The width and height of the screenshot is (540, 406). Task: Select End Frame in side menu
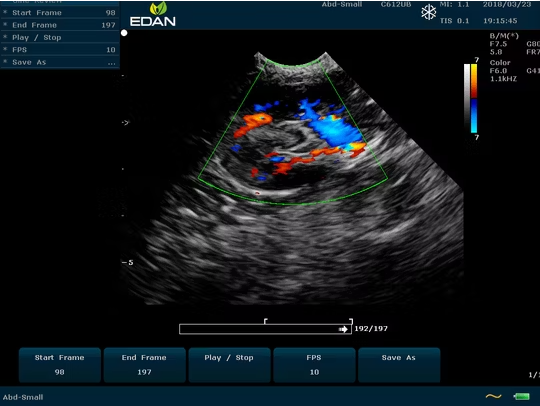(60, 25)
